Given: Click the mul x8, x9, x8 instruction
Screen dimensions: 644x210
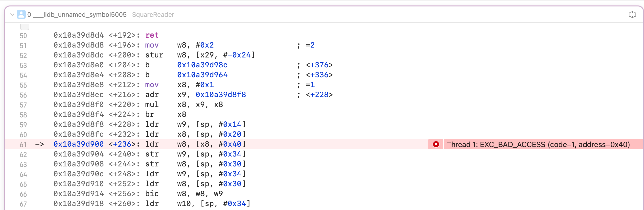Looking at the screenshot, I should [184, 105].
